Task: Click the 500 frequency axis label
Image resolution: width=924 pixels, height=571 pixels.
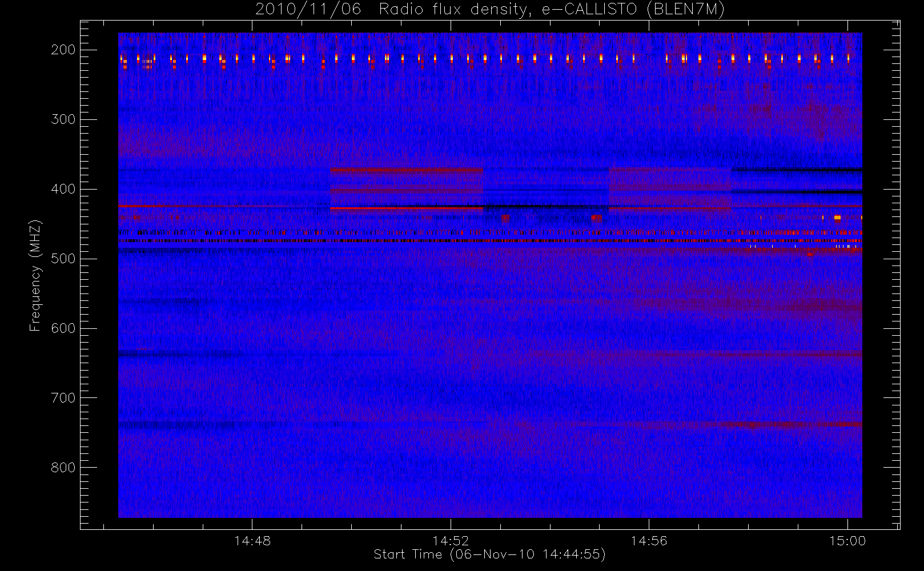Action: [x=63, y=259]
